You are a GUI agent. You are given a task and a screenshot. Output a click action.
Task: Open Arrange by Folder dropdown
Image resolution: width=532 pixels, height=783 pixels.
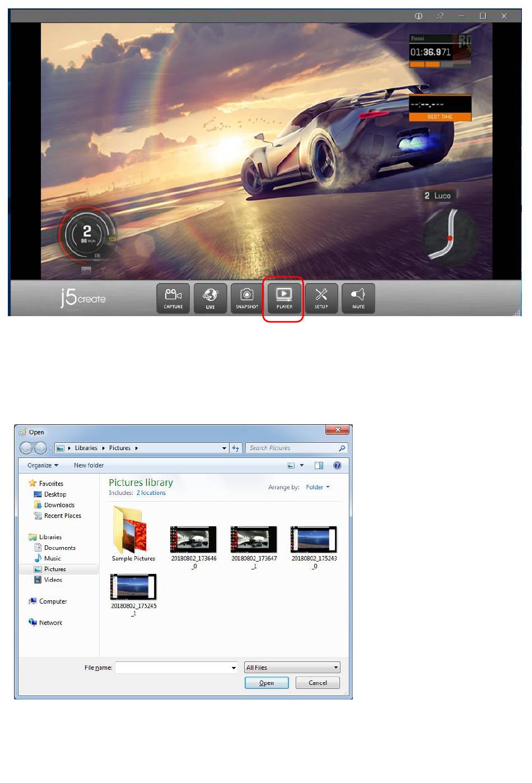318,488
